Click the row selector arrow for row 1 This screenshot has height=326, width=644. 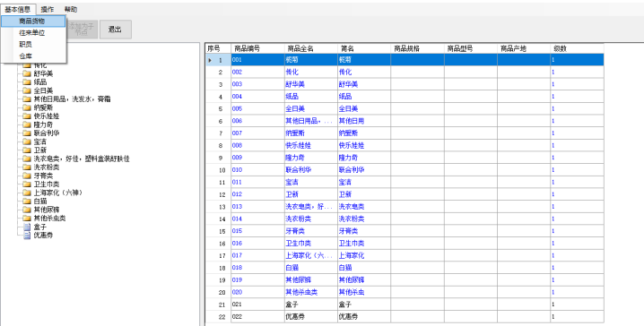click(210, 60)
